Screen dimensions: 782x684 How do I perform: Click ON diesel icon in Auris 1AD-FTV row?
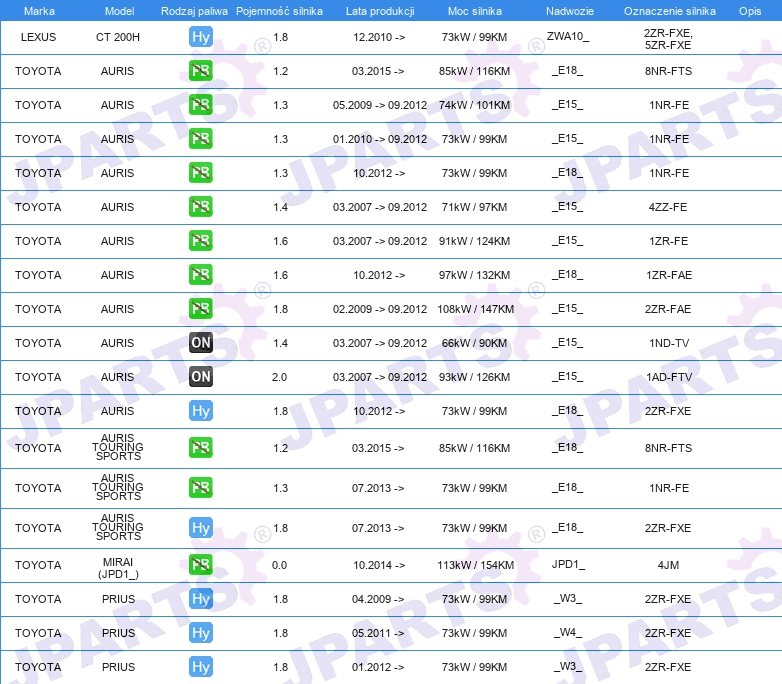pyautogui.click(x=201, y=377)
